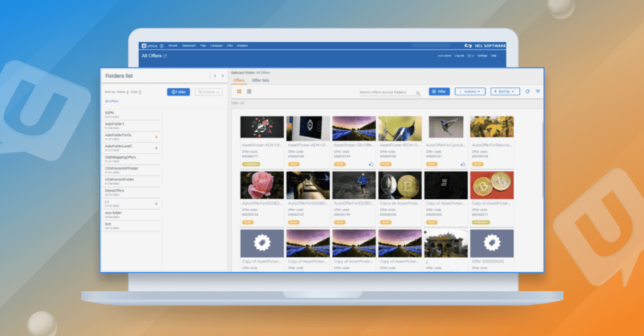Click the blue Folder button
644x336 pixels.
tap(178, 92)
